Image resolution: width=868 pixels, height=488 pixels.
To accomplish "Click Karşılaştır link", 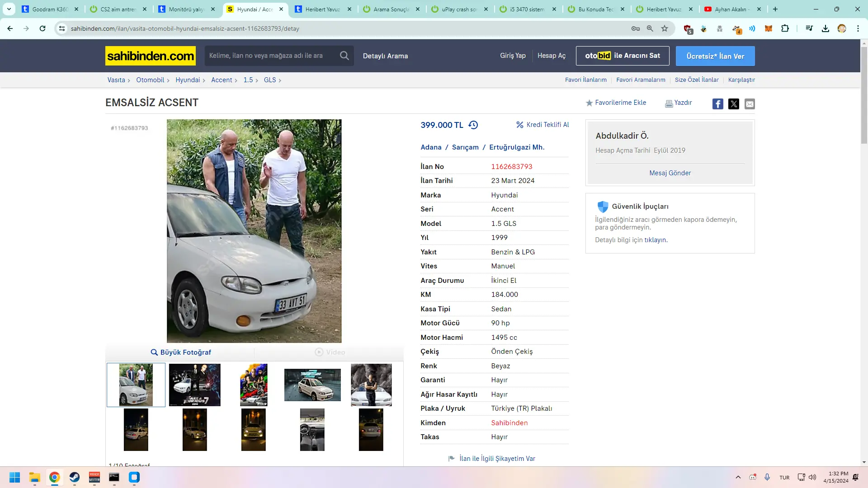I will (x=741, y=80).
